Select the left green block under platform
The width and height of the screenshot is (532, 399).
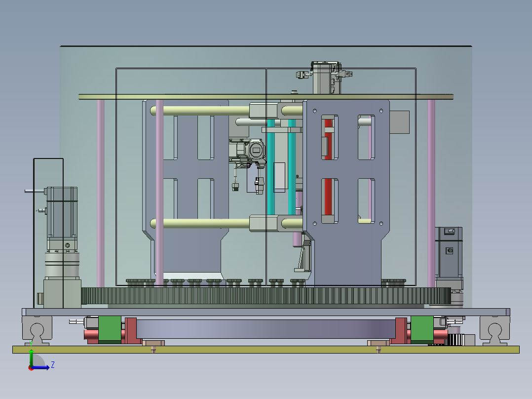110,328
